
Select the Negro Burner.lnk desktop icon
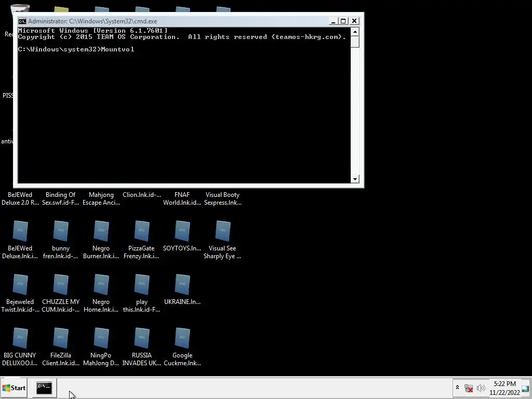point(101,240)
